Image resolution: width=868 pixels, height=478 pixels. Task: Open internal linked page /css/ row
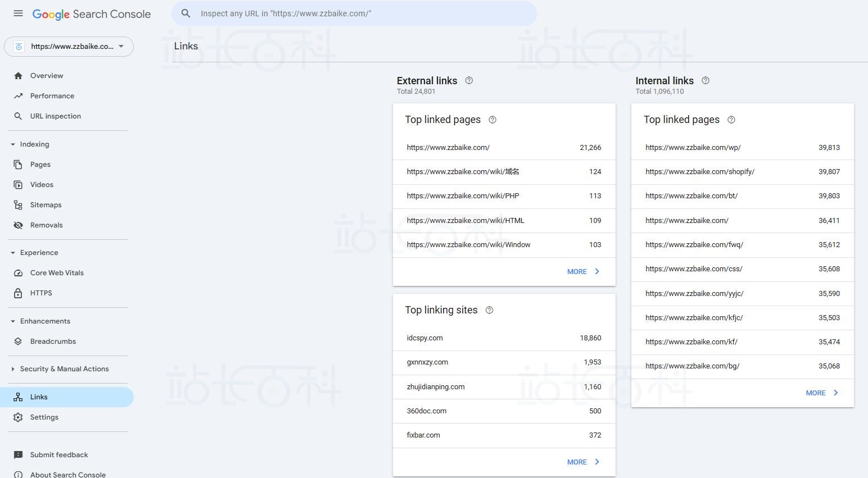point(743,269)
